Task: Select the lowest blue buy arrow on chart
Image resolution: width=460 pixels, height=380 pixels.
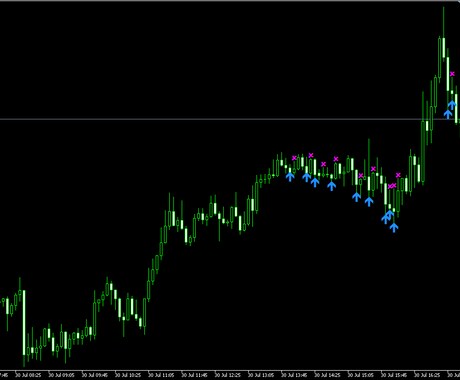Action: [394, 228]
